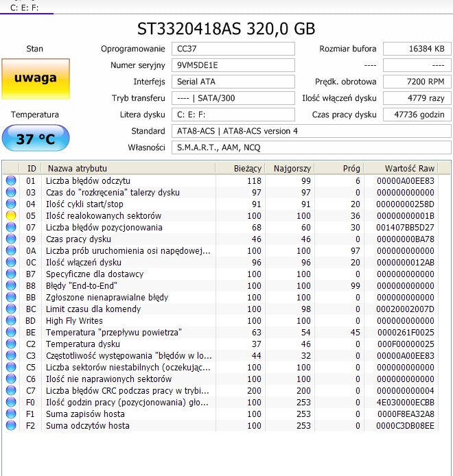Click the power-on hours field '47736 godzin'
The image size is (453, 476).
[x=417, y=115]
